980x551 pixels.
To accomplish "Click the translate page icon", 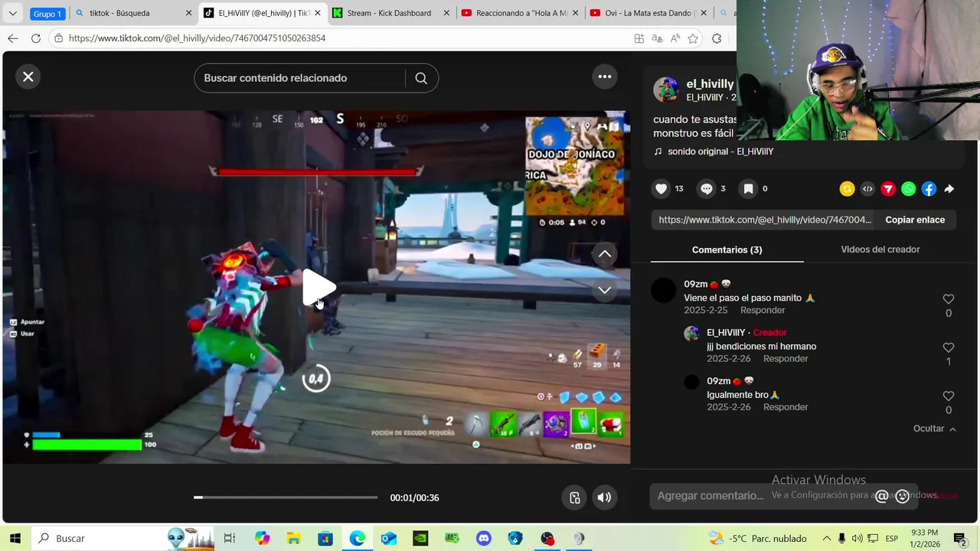I will (x=657, y=38).
